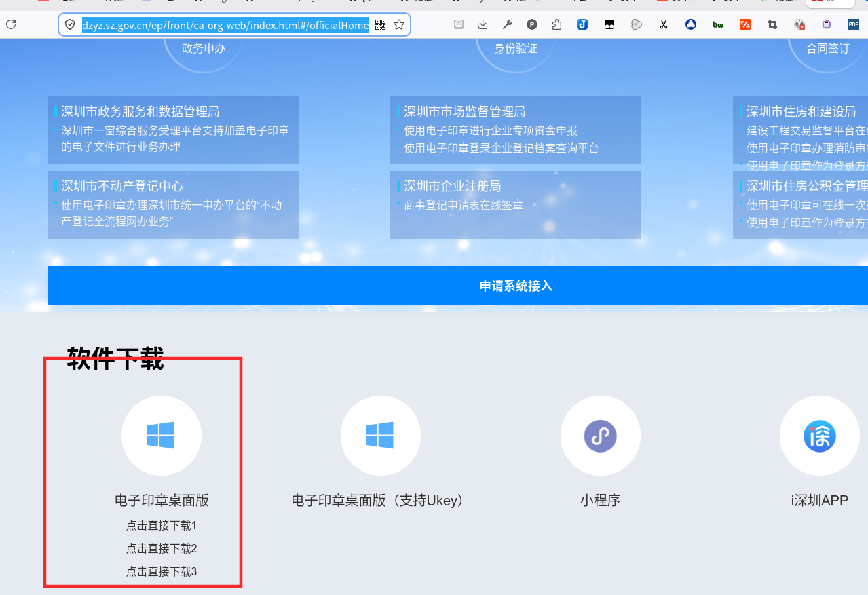Click the site security shield toggle
Screen dimensions: 868x595
coord(69,24)
